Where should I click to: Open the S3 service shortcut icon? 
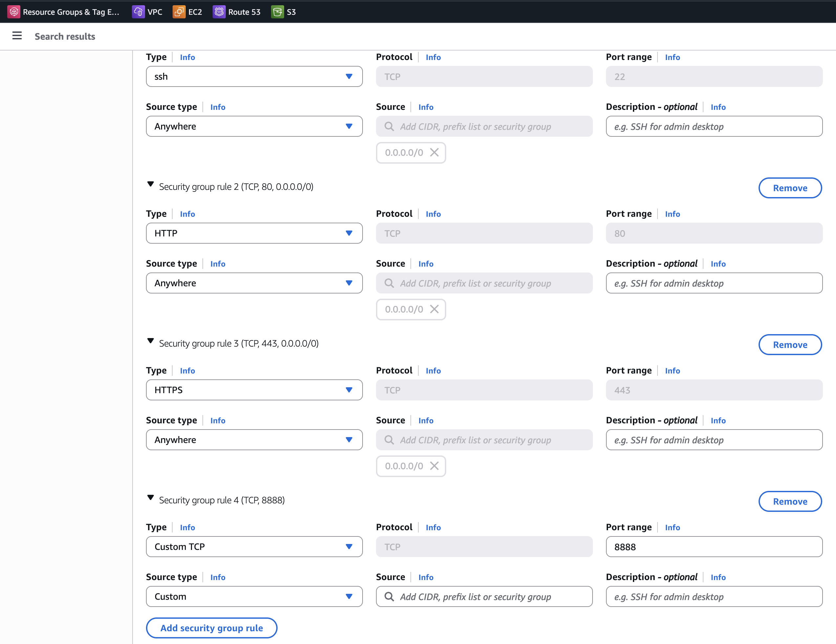[278, 12]
